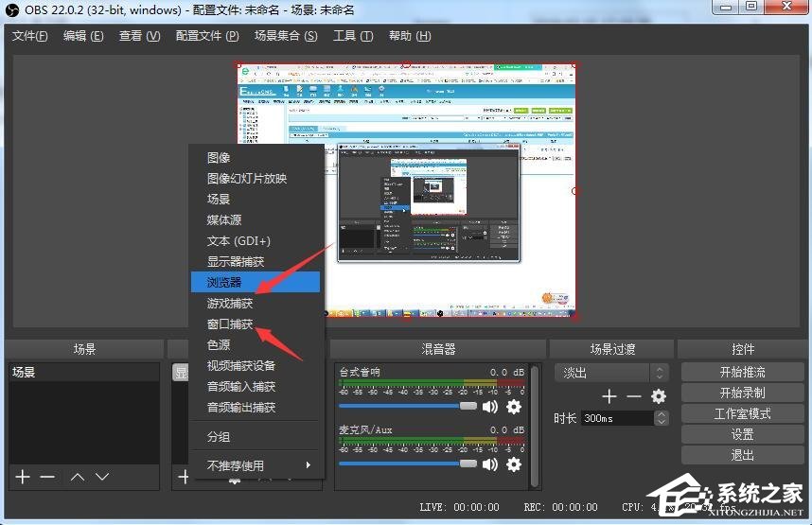Move scene down with the down arrow
This screenshot has height=525, width=812.
click(x=102, y=477)
